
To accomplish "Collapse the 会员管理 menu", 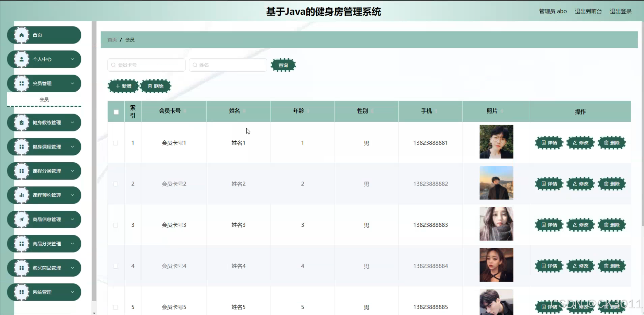I will coord(72,83).
